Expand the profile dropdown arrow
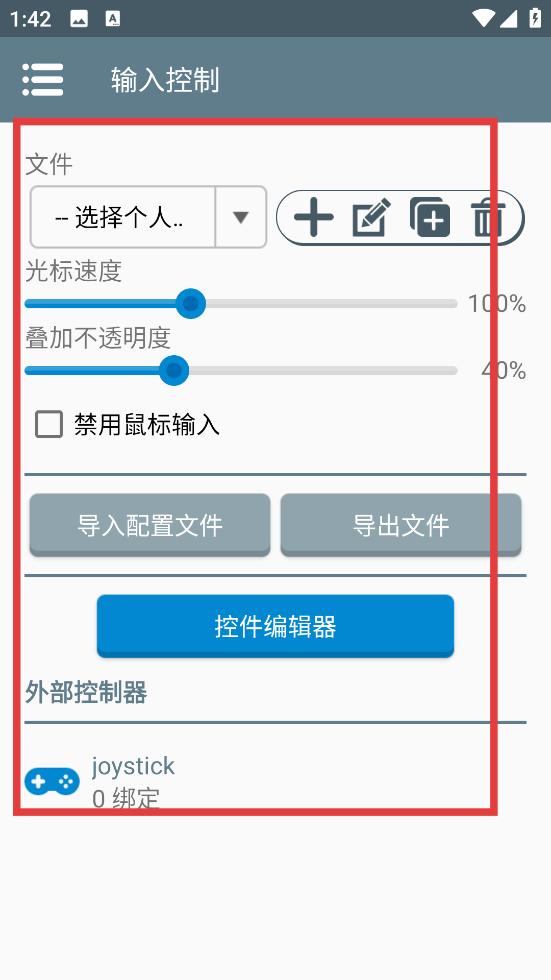The image size is (551, 980). 241,217
